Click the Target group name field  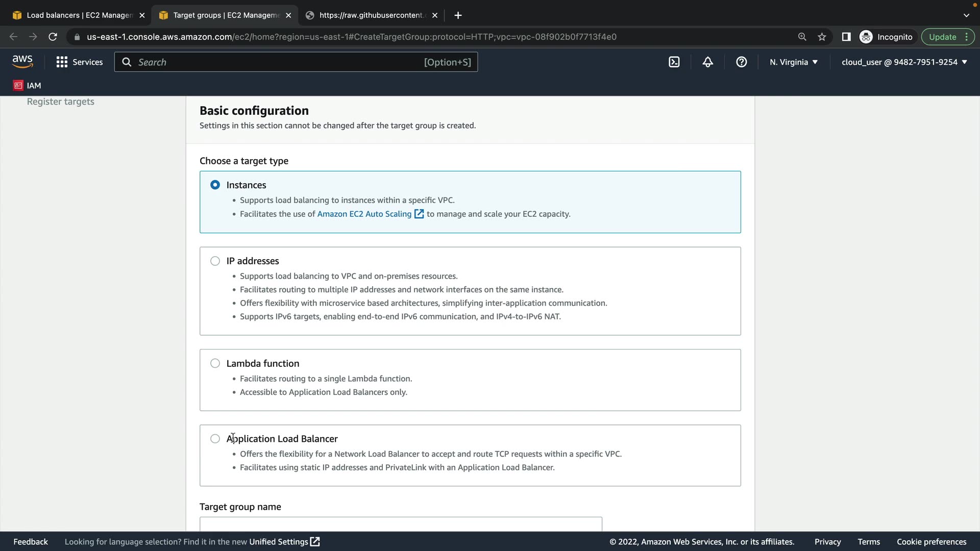(x=401, y=524)
